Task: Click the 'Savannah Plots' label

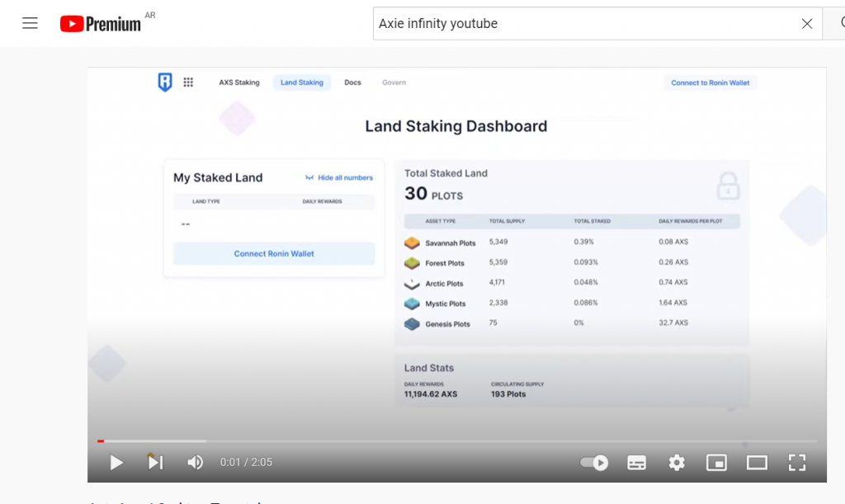Action: point(451,243)
